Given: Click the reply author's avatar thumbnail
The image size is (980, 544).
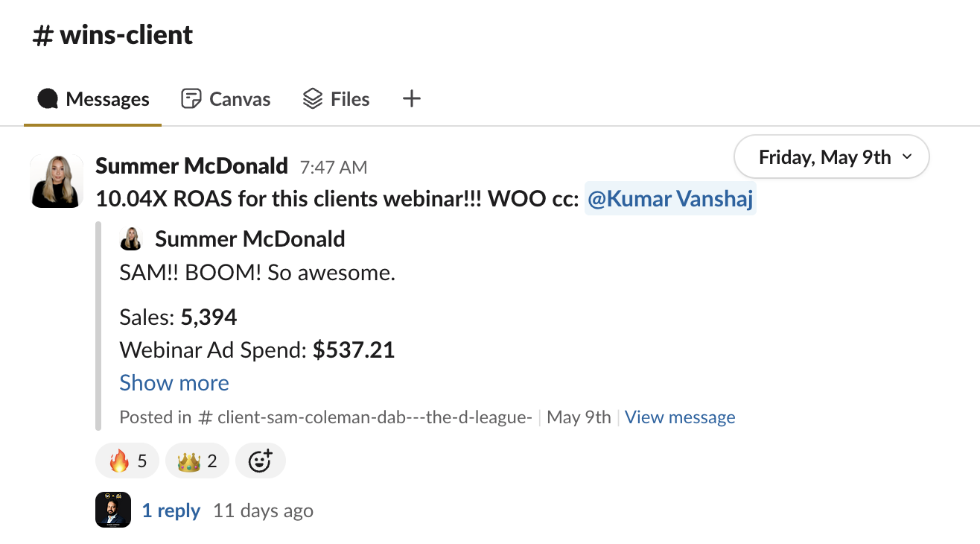Looking at the screenshot, I should pyautogui.click(x=113, y=510).
